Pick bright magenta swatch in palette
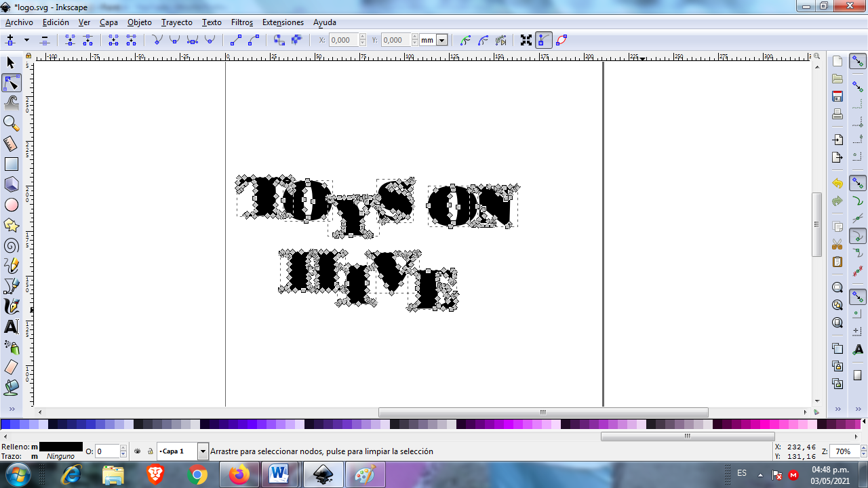Image resolution: width=868 pixels, height=488 pixels. click(766, 424)
